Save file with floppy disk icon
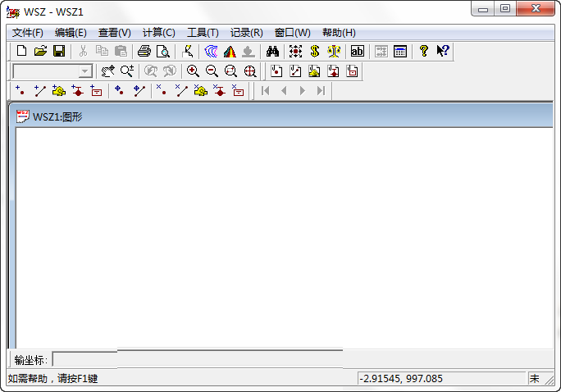The height and width of the screenshot is (392, 561). [x=59, y=51]
